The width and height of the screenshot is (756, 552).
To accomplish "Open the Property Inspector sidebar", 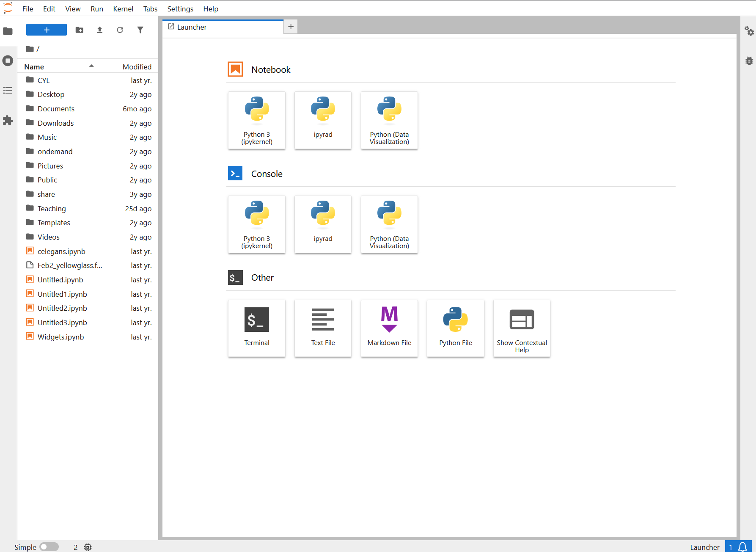I will [749, 31].
